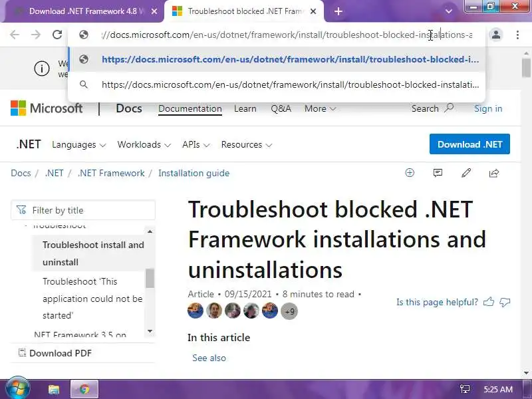The image size is (532, 399).
Task: Close the Download .NET Framework 4.8 tab
Action: tap(154, 11)
